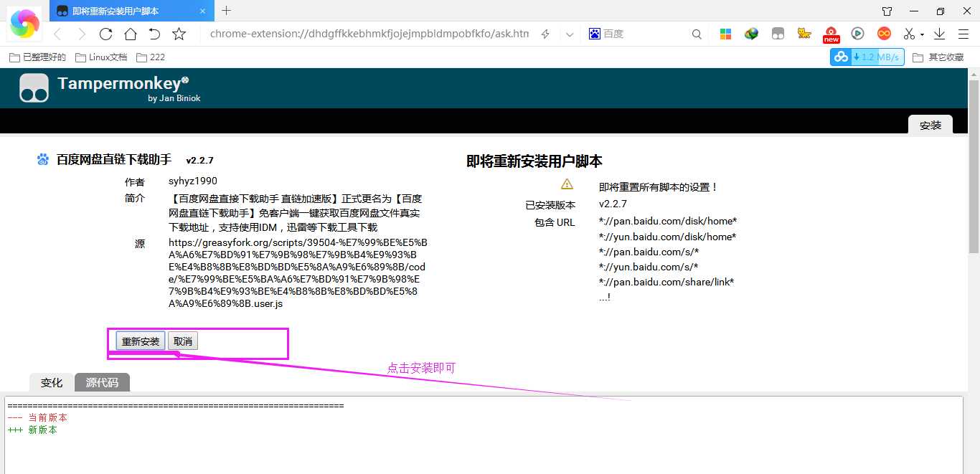Open the green play-circle extension icon
The image size is (980, 474).
857,33
